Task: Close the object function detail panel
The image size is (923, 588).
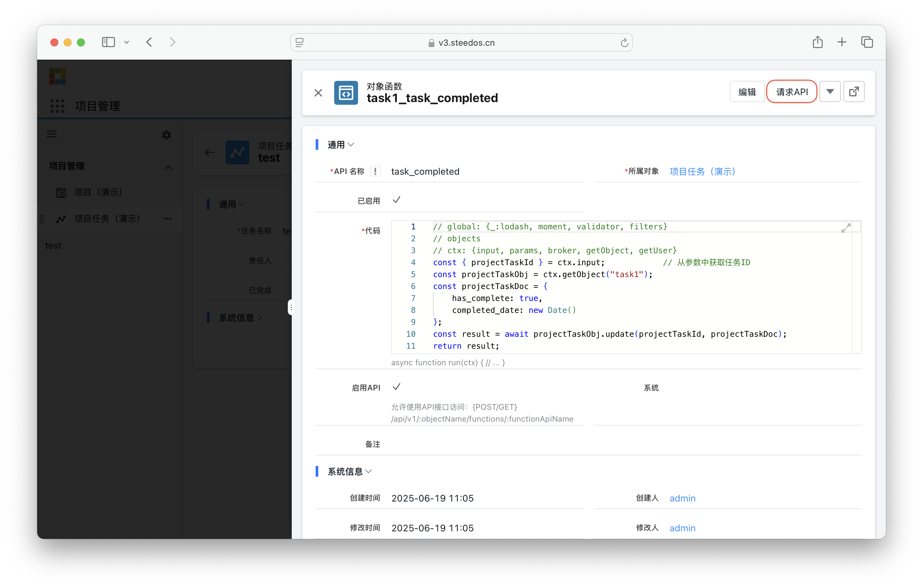Action: pos(318,93)
